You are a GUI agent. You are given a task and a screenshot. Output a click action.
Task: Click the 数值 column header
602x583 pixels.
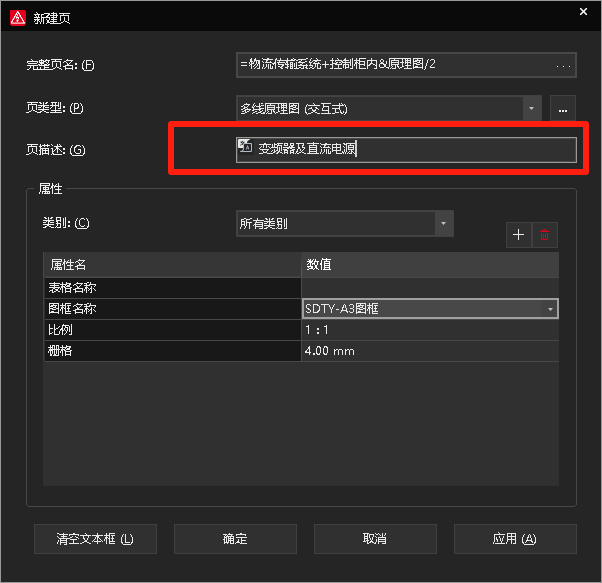click(430, 265)
